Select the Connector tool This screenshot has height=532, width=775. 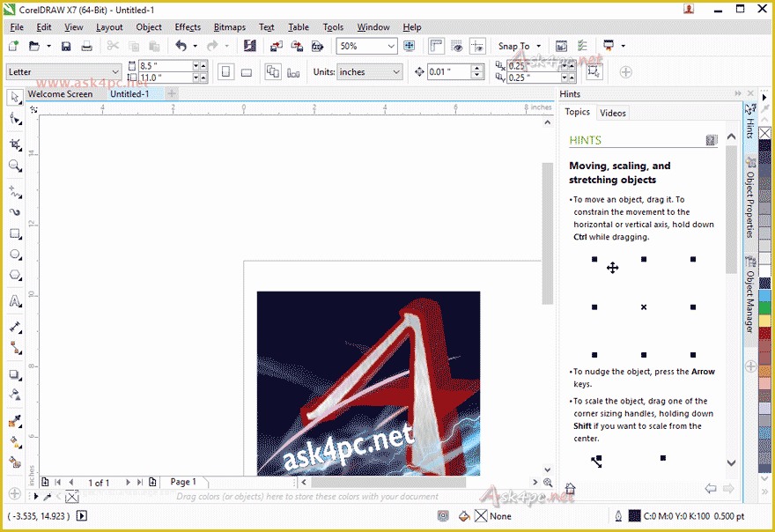tap(15, 348)
